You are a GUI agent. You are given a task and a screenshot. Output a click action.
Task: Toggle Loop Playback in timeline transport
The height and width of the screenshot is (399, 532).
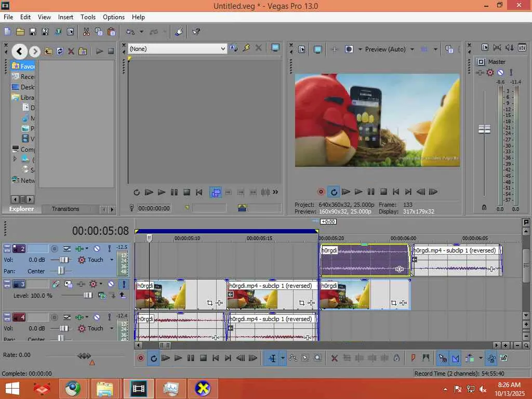153,358
